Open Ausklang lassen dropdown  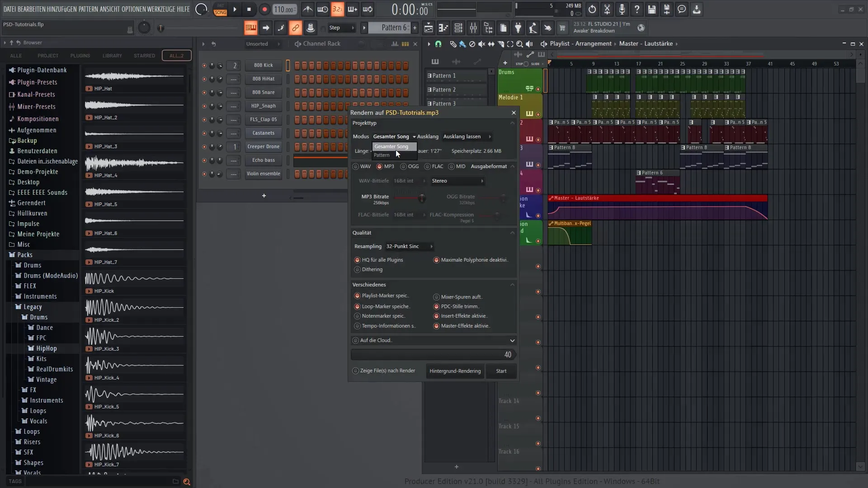point(467,136)
